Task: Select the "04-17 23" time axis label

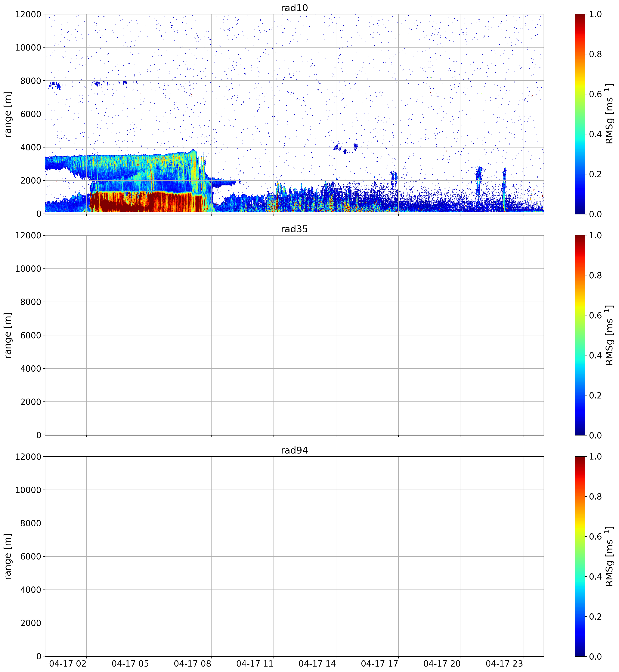Action: tap(504, 664)
